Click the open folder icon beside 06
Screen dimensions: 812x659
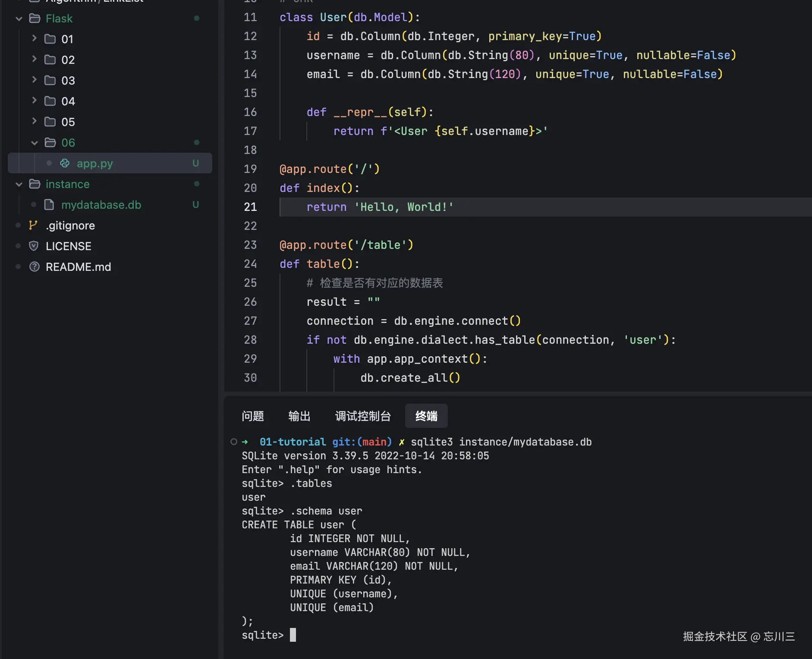coord(50,142)
